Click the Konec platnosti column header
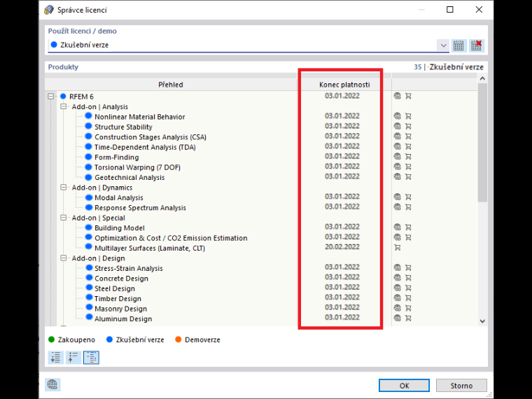532x399 pixels. (344, 85)
